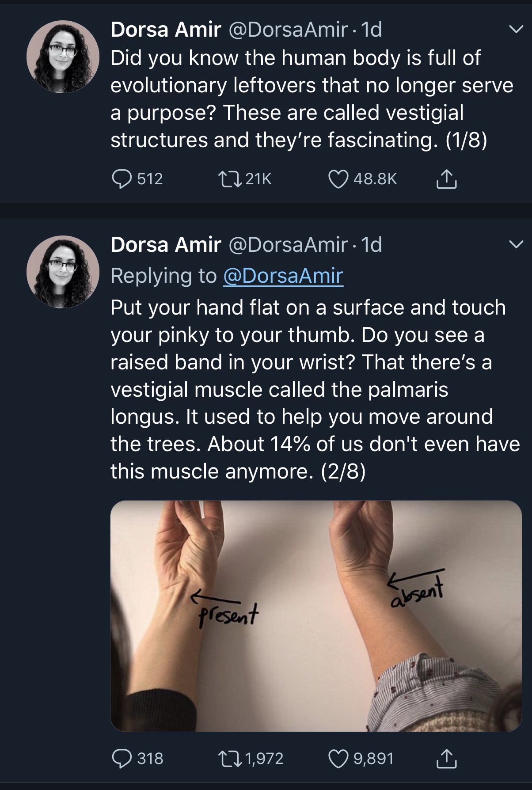Click the 'Dorsa Amir' name on reply tweet
This screenshot has height=790, width=532.
tap(166, 244)
